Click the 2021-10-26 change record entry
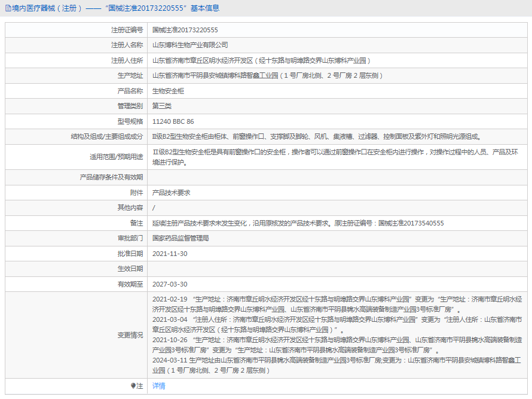The width and height of the screenshot is (532, 399). pyautogui.click(x=337, y=345)
